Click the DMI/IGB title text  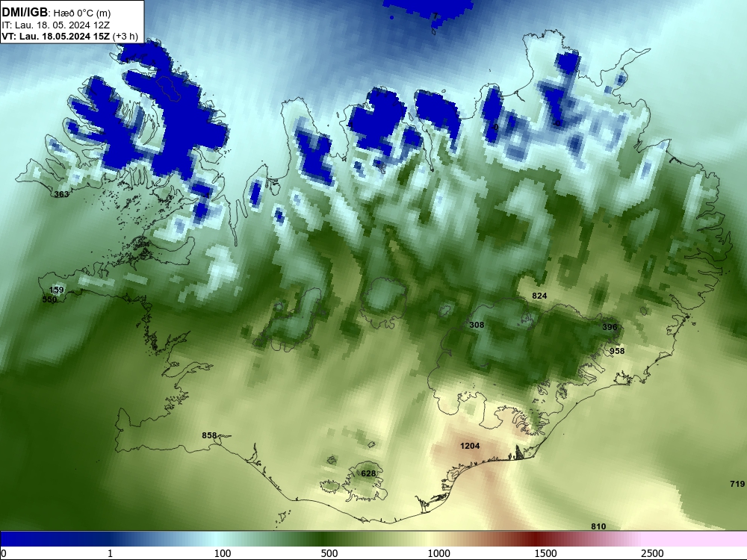coord(25,12)
